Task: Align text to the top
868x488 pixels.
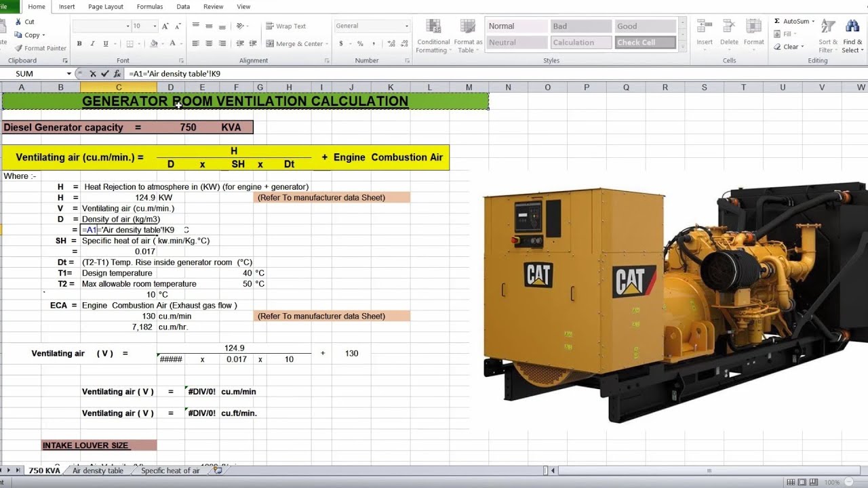Action: 196,26
